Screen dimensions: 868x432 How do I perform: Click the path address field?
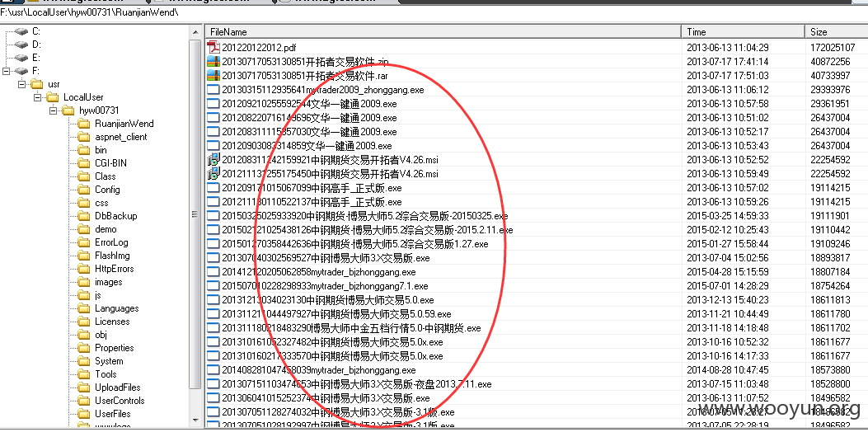pos(434,12)
